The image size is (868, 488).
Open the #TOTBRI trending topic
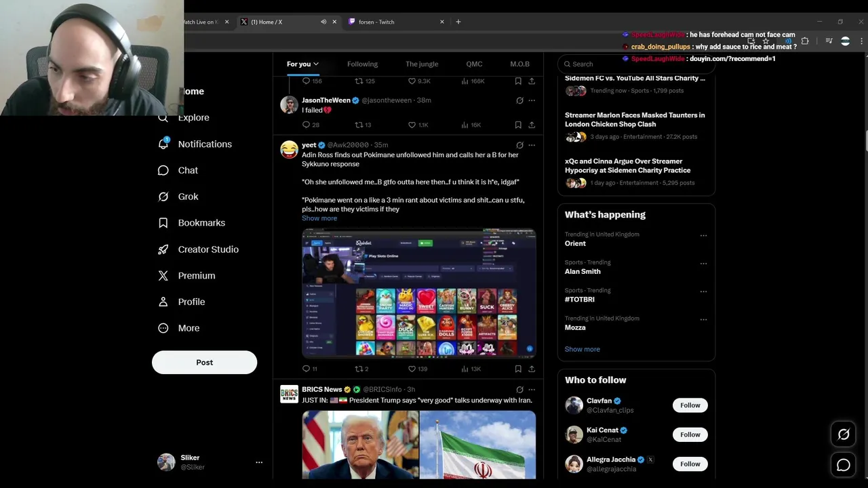pyautogui.click(x=580, y=300)
